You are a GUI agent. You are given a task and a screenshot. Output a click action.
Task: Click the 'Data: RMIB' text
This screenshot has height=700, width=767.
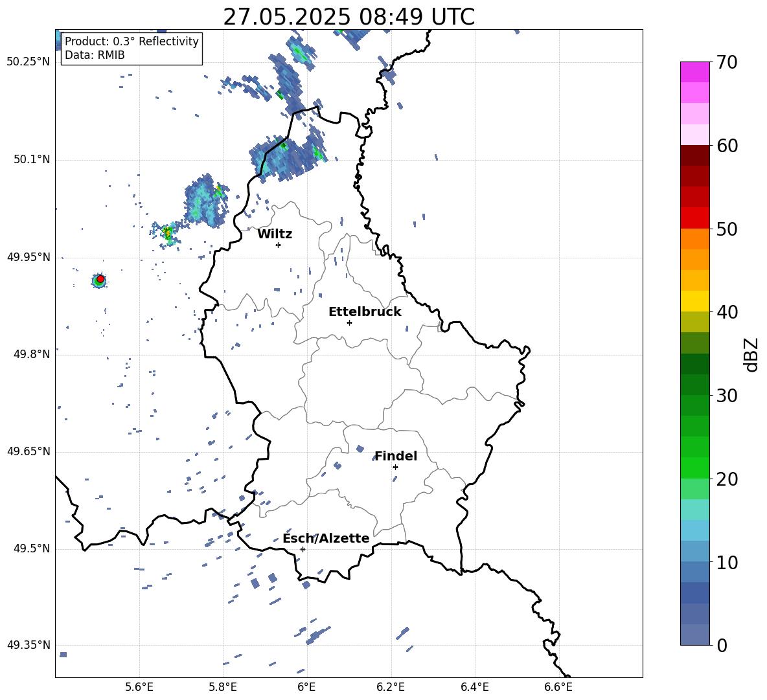coord(95,55)
